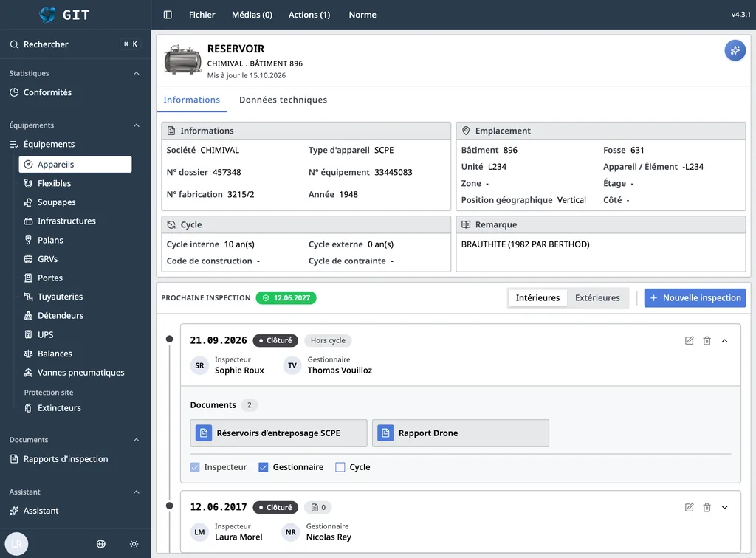Click the language globe icon

click(100, 544)
